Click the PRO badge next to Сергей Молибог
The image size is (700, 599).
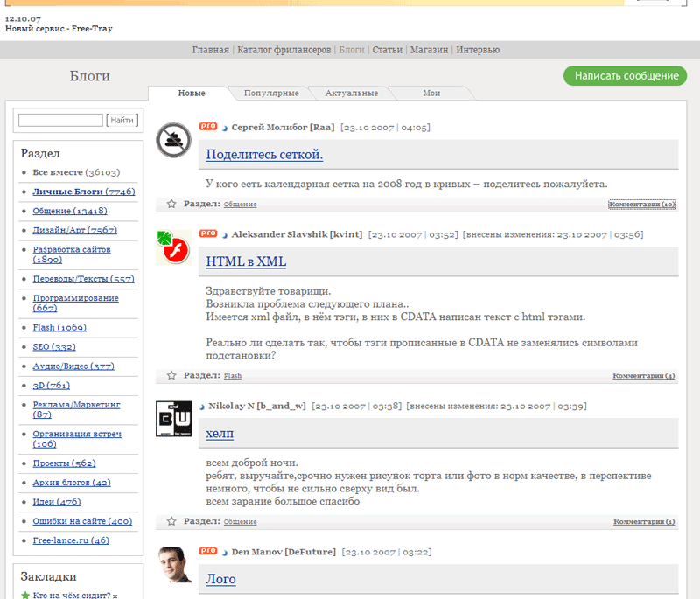[207, 126]
